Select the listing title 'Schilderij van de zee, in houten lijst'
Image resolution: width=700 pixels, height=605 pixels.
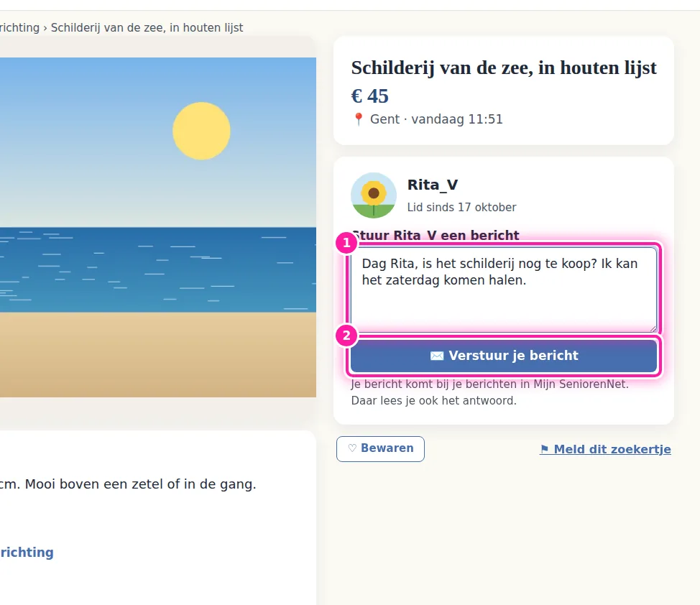pyautogui.click(x=504, y=68)
